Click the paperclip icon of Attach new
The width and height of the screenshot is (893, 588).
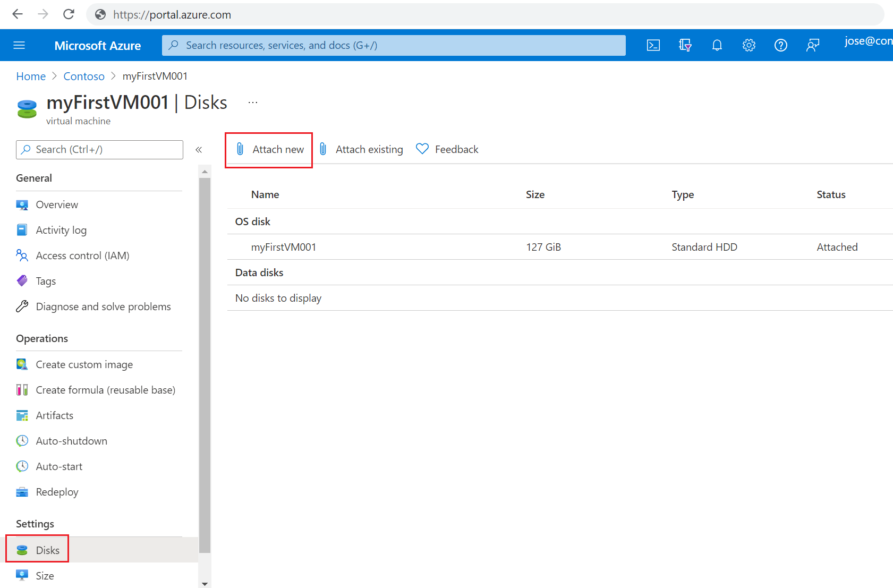(240, 149)
